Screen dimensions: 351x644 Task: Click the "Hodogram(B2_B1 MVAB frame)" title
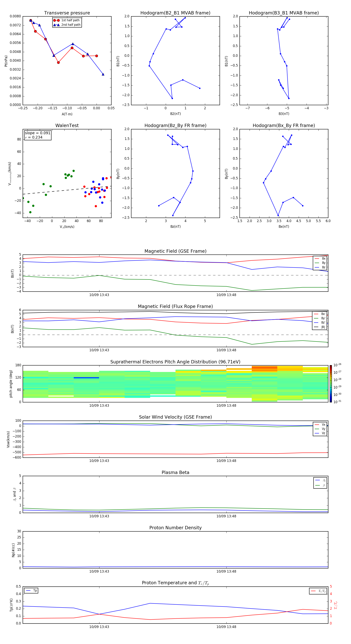(x=175, y=13)
